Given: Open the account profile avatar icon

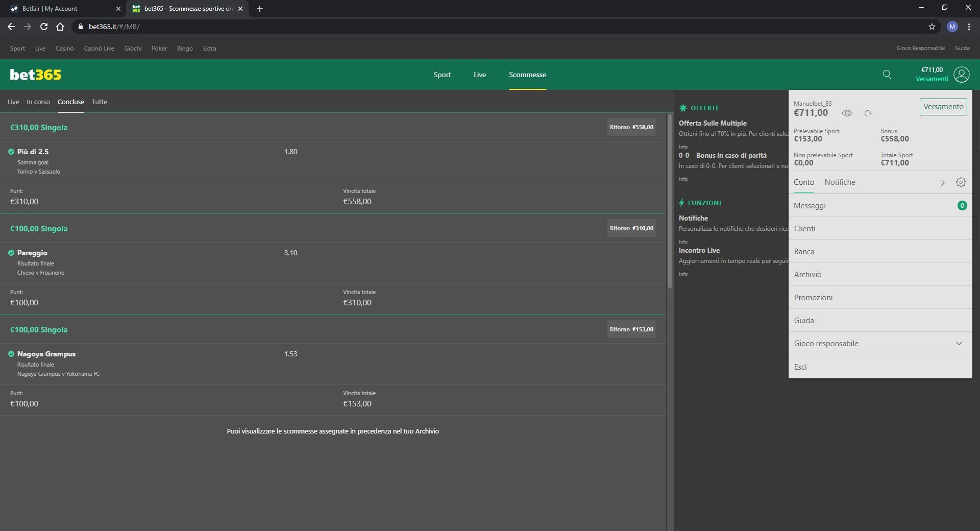Looking at the screenshot, I should click(x=962, y=75).
